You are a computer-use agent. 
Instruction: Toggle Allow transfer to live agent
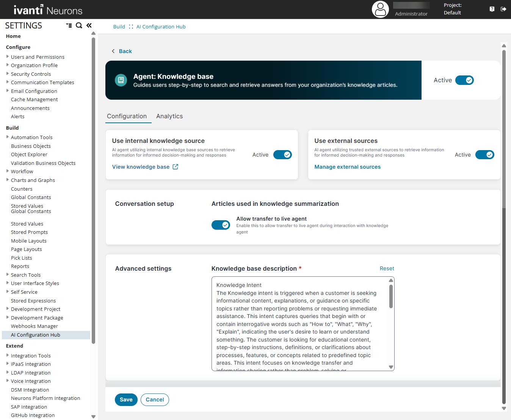pos(221,225)
